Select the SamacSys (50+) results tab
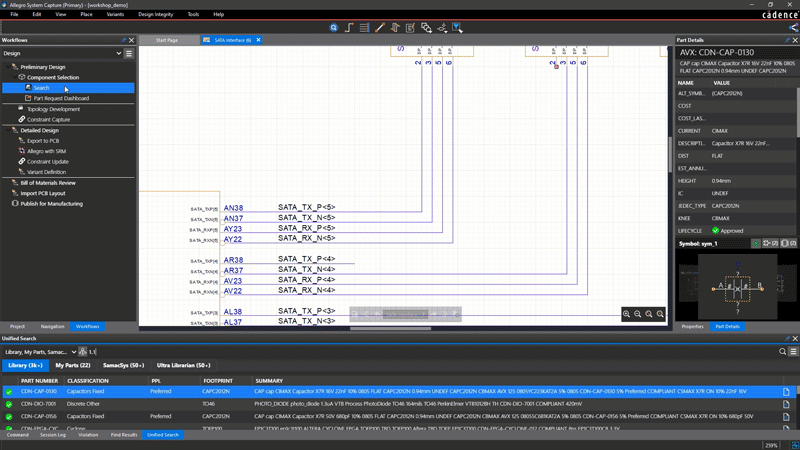The width and height of the screenshot is (800, 450). (x=123, y=365)
